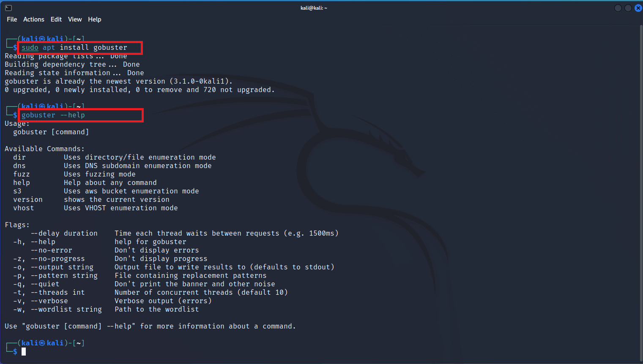Open the Actions menu
643x364 pixels.
pyautogui.click(x=34, y=19)
